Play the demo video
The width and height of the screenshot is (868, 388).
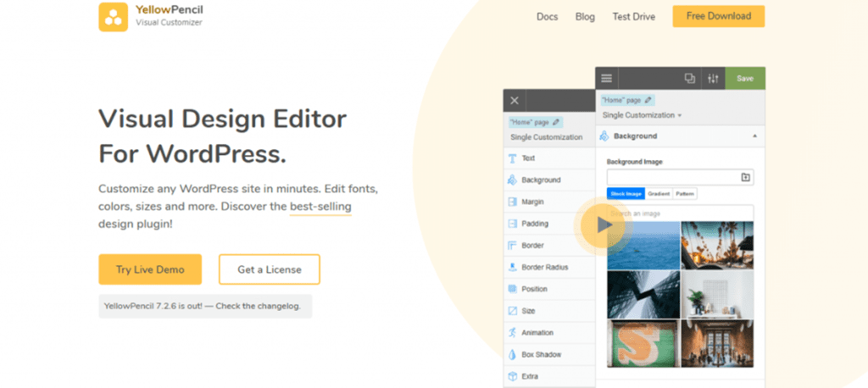(604, 224)
